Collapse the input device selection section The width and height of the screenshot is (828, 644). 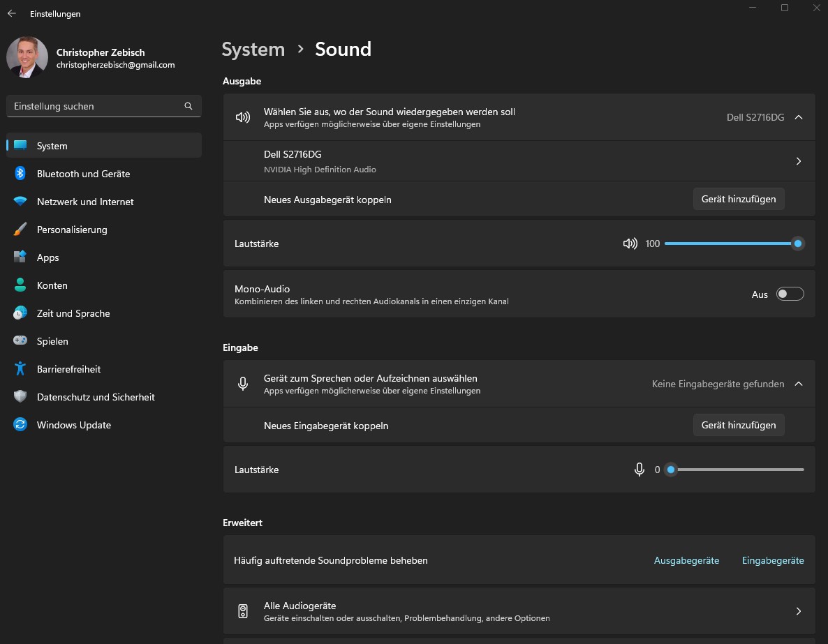click(x=799, y=384)
